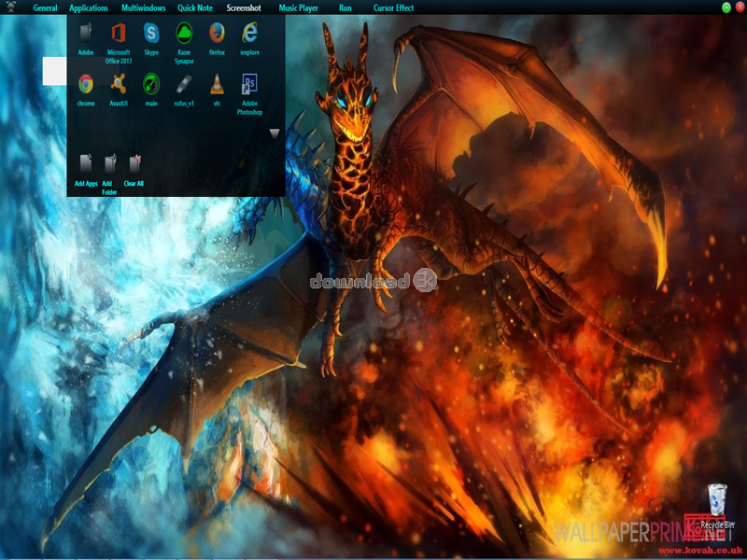Click the Add Apps icon

pos(86,163)
